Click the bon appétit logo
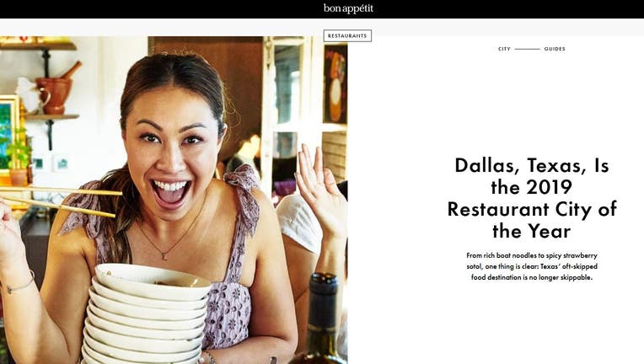Viewport: 644px width, 364px height. click(348, 8)
